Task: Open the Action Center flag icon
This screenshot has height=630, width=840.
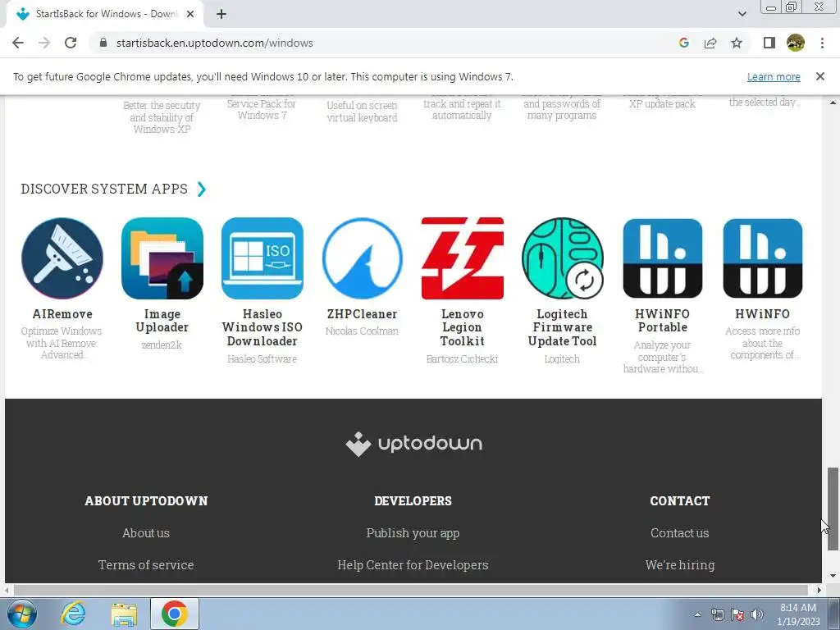Action: tap(737, 614)
